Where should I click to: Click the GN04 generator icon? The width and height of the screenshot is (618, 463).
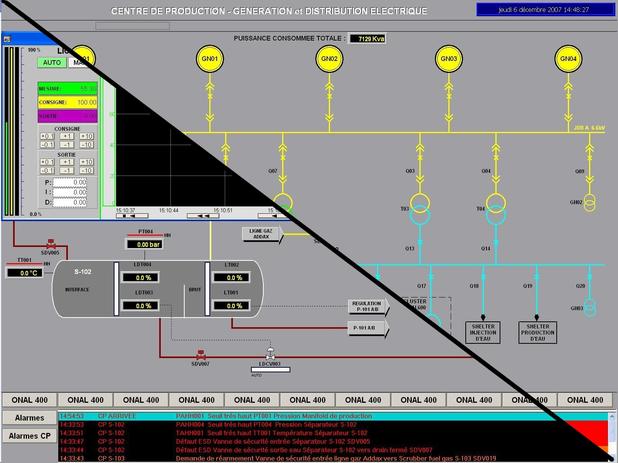point(568,59)
